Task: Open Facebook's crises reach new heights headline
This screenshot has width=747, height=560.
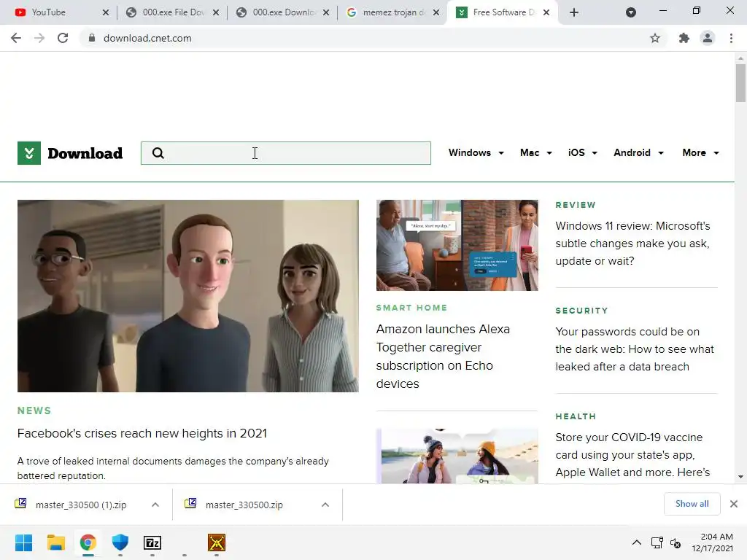Action: point(142,433)
